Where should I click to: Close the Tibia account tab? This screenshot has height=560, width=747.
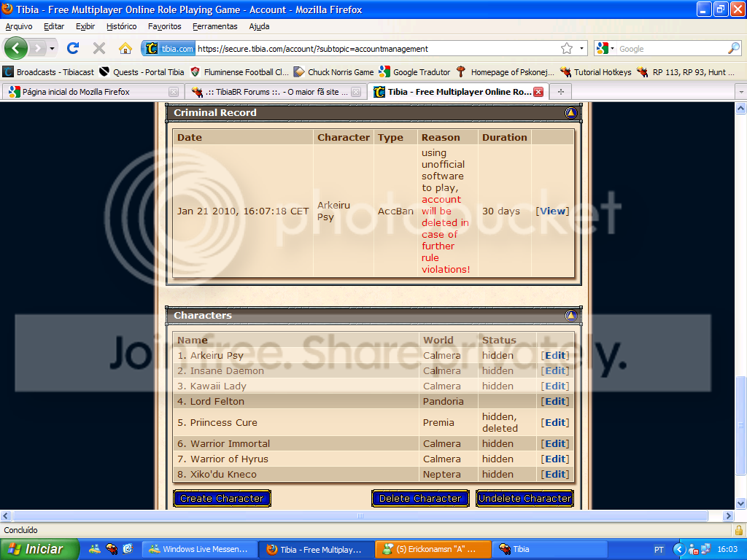[x=538, y=92]
